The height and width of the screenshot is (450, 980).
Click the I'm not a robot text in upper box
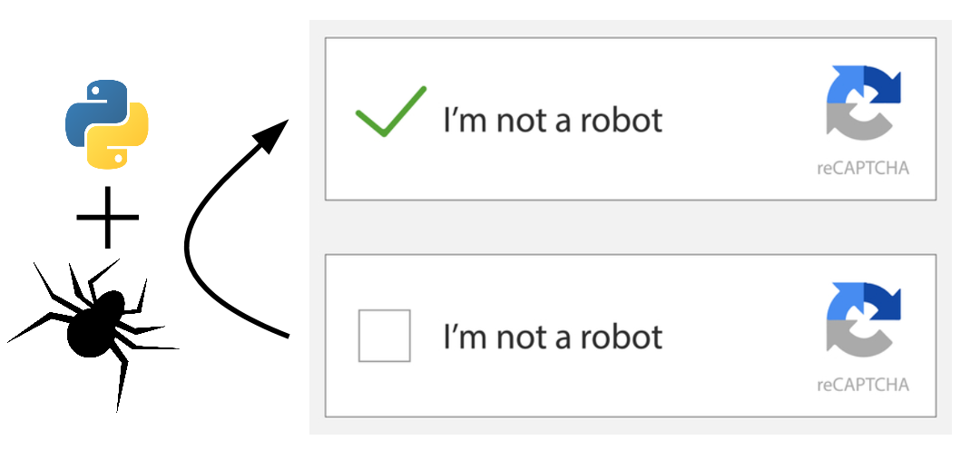553,120
